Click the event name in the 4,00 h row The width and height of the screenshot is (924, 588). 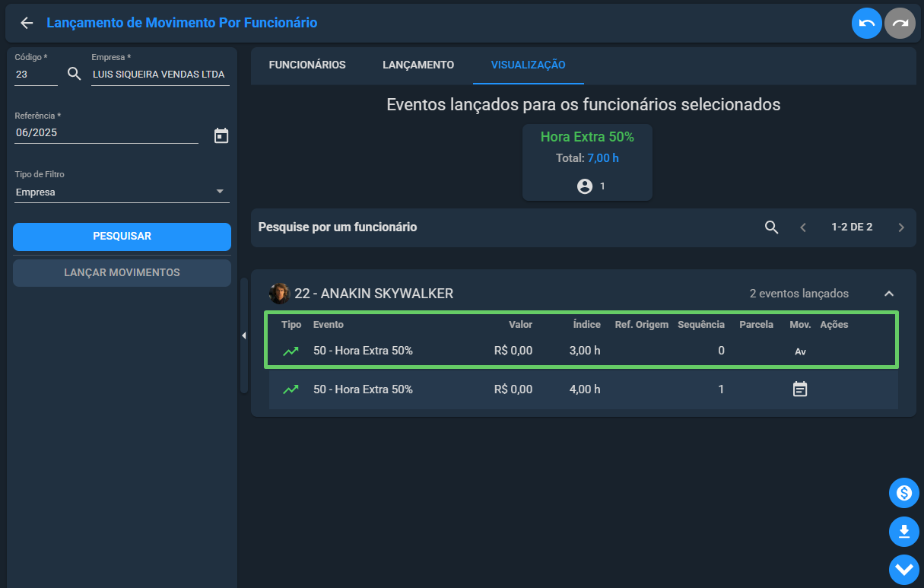363,389
